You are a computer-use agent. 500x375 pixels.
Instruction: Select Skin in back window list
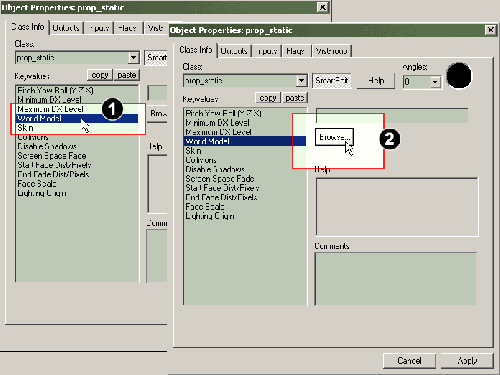tap(77, 128)
